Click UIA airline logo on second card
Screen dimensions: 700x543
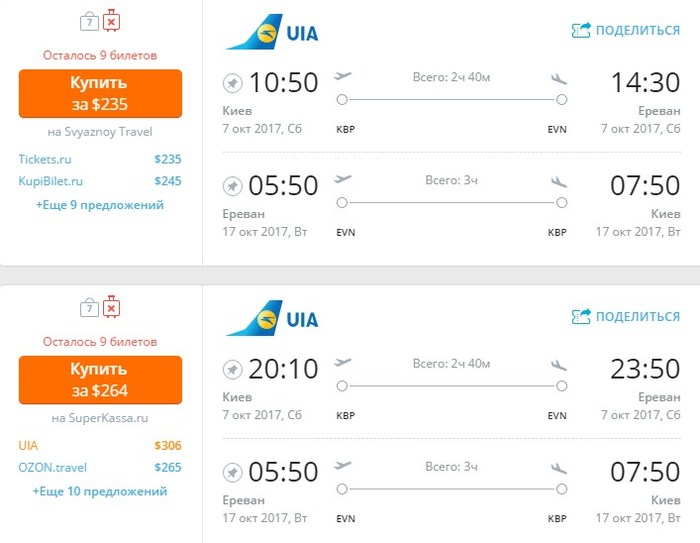point(272,319)
